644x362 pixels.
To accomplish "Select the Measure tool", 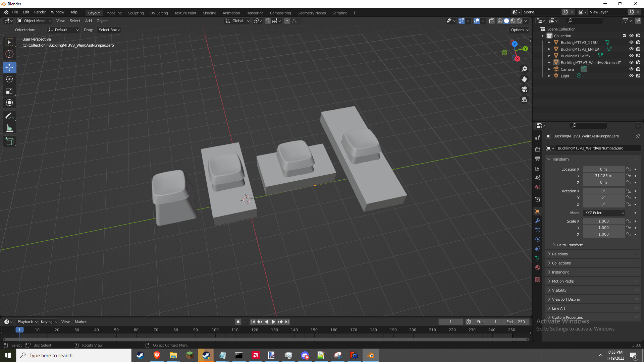I will 9,128.
